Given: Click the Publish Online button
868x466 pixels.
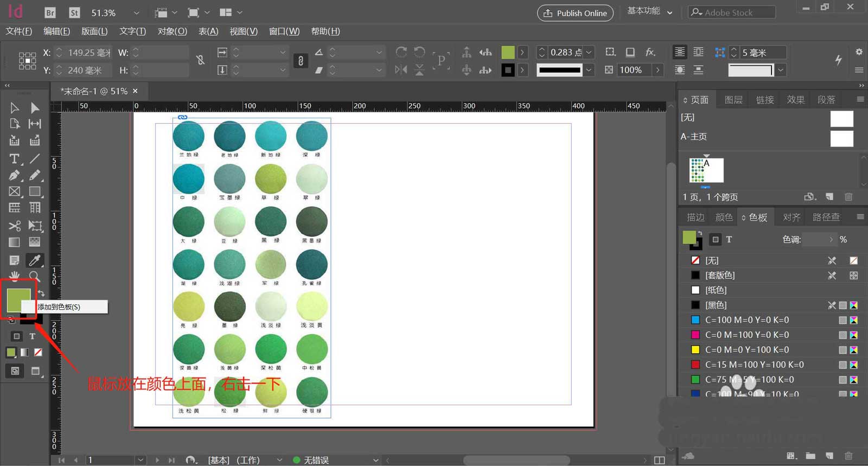Looking at the screenshot, I should [x=575, y=13].
